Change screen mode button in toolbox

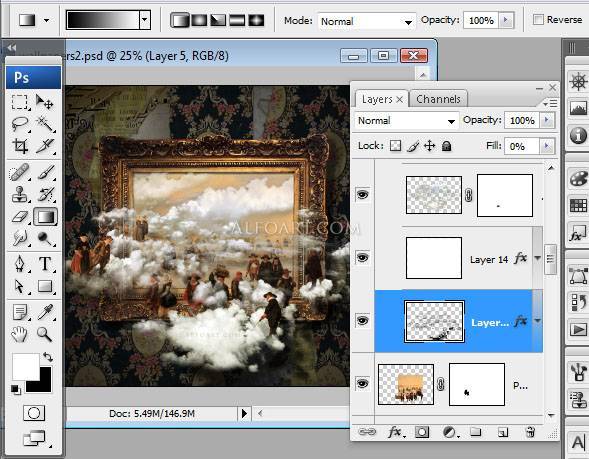(35, 439)
